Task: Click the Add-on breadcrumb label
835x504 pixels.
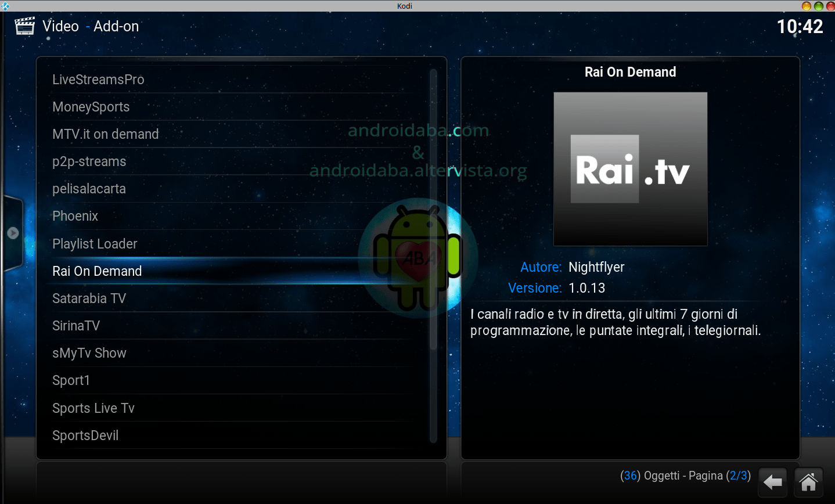Action: [x=116, y=26]
